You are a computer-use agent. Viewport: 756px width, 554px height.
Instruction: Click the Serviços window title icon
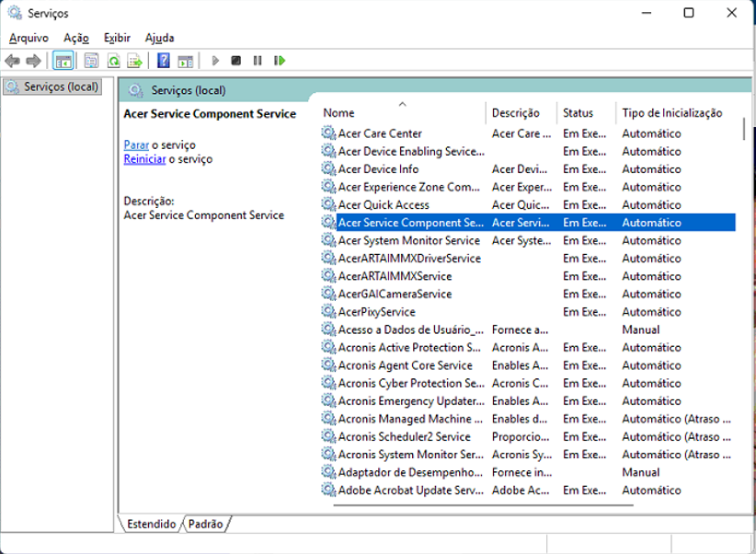pyautogui.click(x=15, y=13)
